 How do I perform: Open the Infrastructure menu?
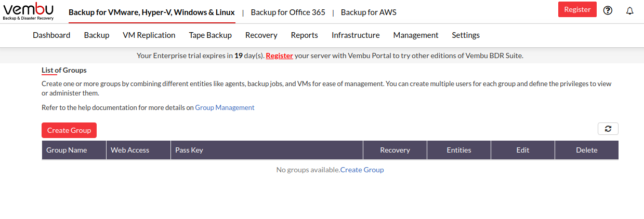pyautogui.click(x=356, y=35)
